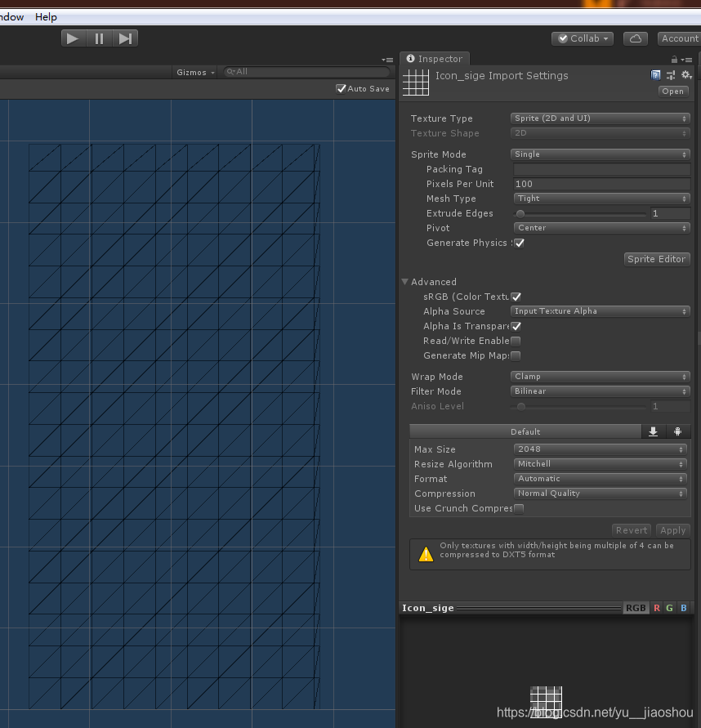The width and height of the screenshot is (701, 728).
Task: Pause the game with the Pause button
Action: point(100,38)
